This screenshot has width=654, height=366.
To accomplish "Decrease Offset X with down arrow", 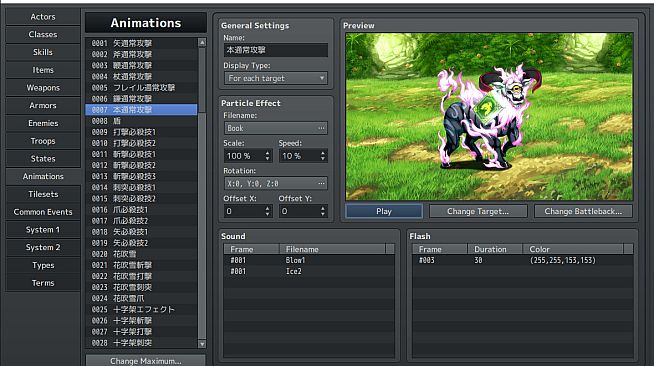I will (x=267, y=214).
